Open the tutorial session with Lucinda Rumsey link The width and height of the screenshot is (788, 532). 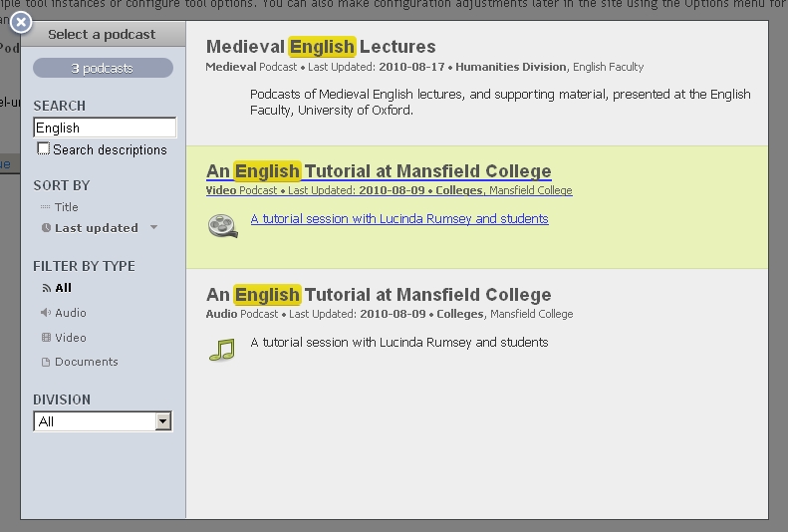click(398, 219)
